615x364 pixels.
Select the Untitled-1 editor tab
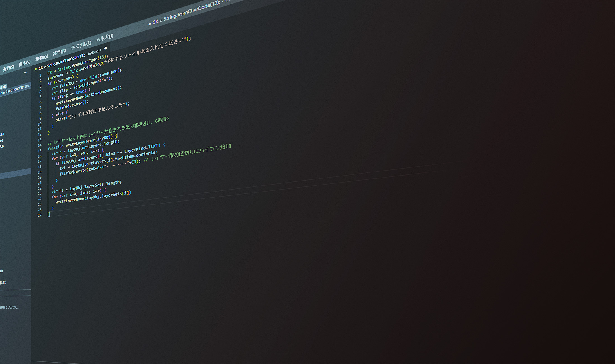click(70, 59)
